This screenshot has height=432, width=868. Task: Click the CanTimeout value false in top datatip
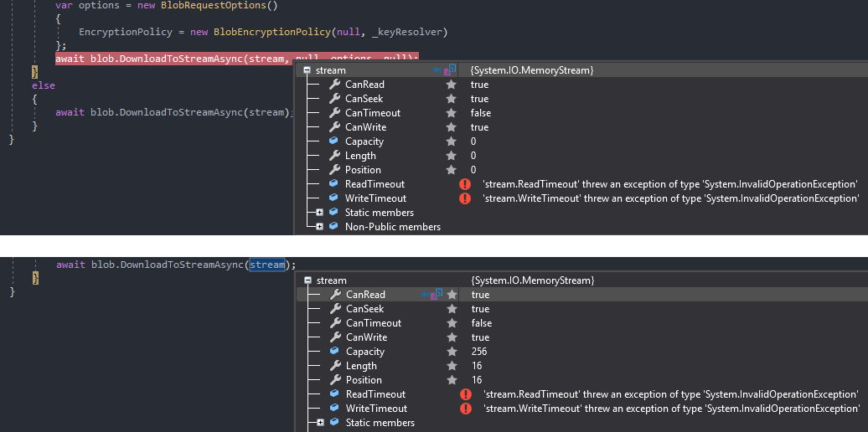tap(481, 113)
